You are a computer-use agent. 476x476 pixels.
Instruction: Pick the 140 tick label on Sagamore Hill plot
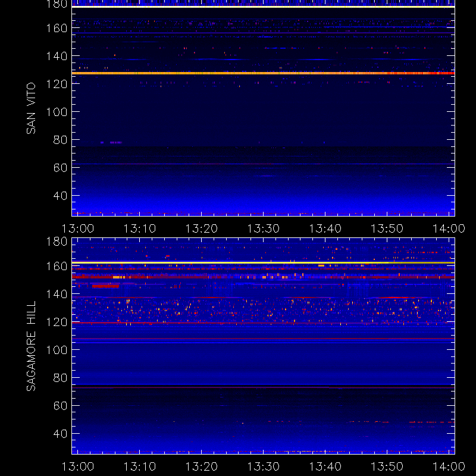(x=57, y=294)
